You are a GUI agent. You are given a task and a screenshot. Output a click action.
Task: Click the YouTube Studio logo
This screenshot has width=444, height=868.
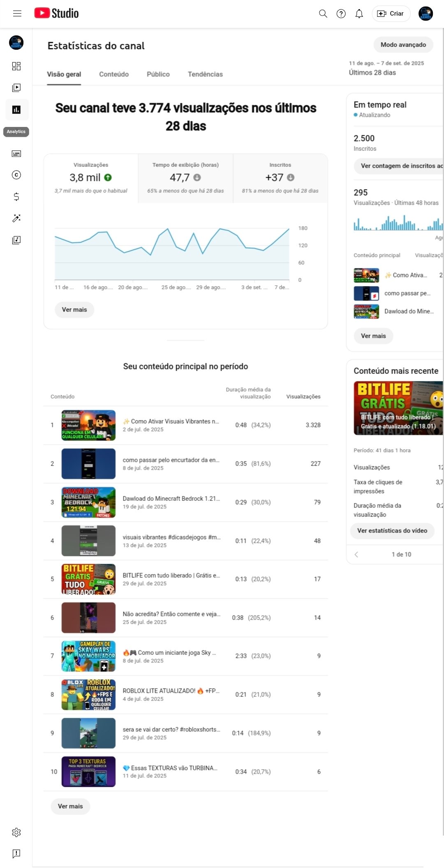(56, 13)
